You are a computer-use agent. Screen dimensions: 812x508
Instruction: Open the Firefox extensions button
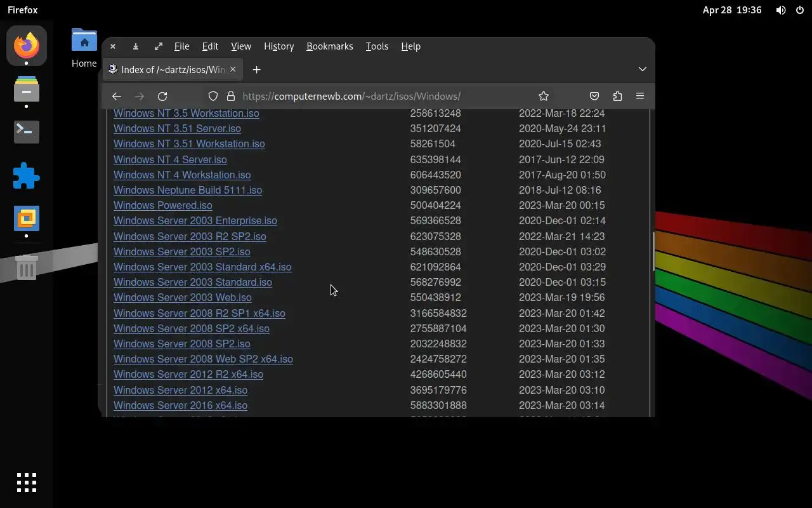(617, 97)
